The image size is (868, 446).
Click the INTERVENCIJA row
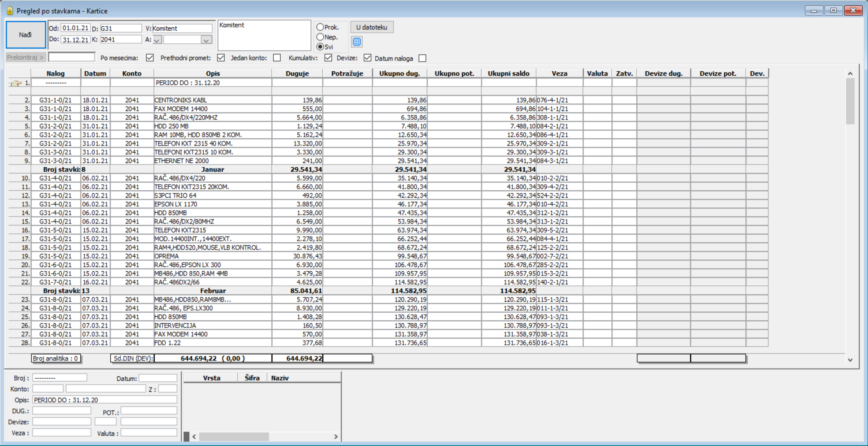tap(388, 326)
